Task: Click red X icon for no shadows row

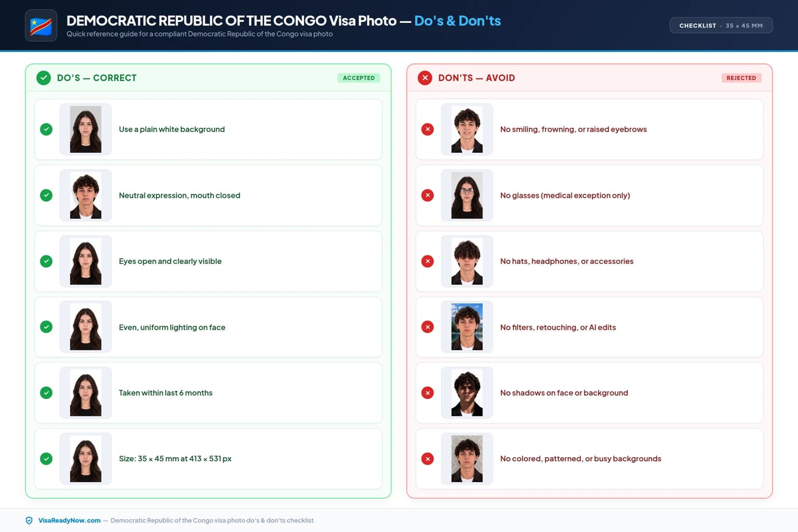Action: [428, 393]
